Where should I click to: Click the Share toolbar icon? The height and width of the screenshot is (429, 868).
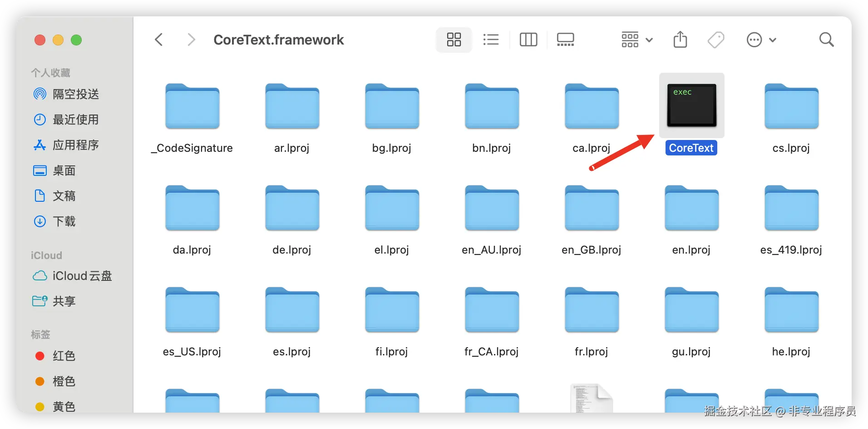(x=680, y=40)
